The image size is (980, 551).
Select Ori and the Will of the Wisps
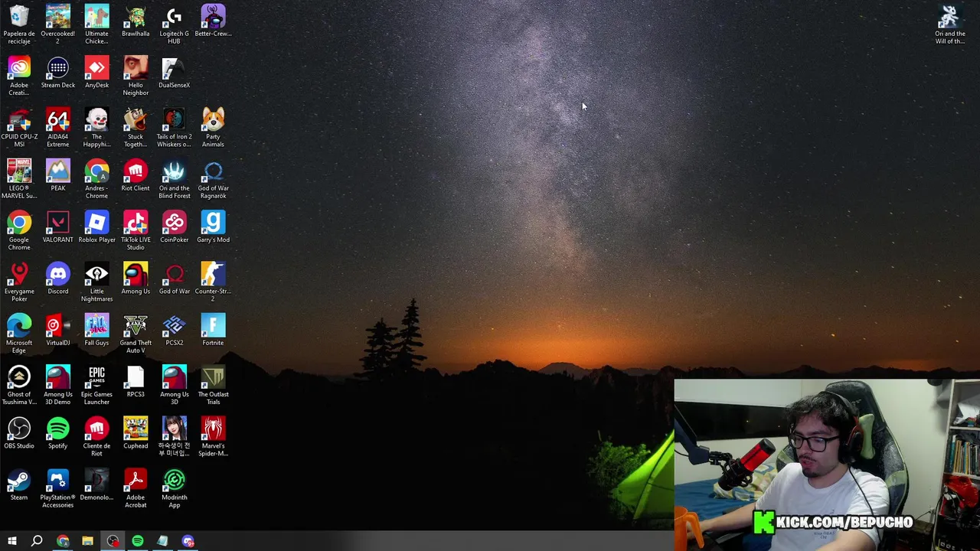(949, 24)
